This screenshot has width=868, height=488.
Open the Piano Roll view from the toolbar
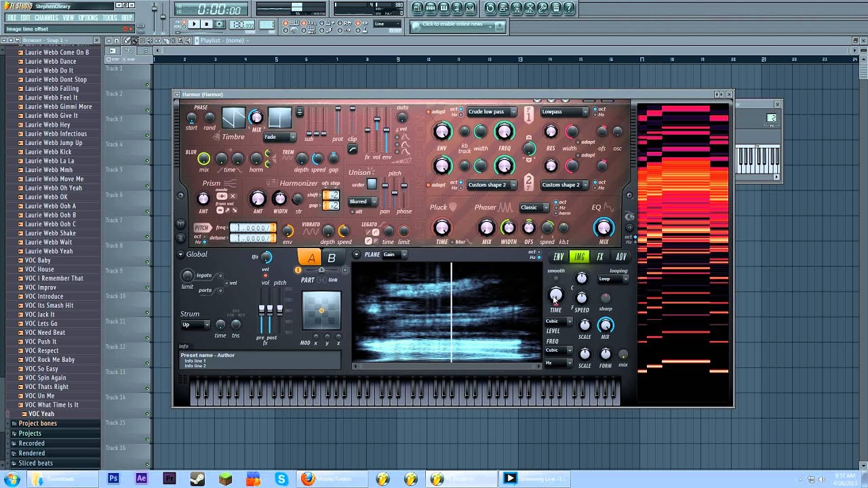[443, 9]
